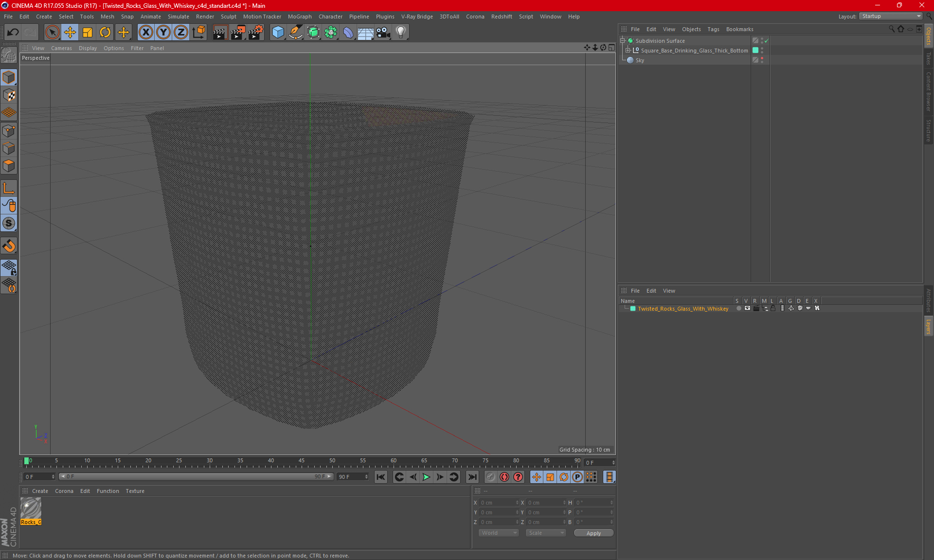The height and width of the screenshot is (560, 934).
Task: Go to end of animation
Action: pos(472,477)
